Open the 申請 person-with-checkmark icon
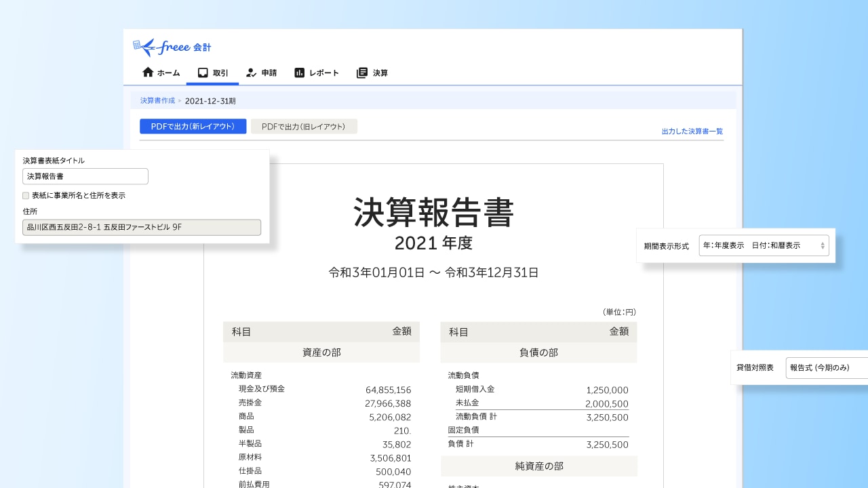Image resolution: width=868 pixels, height=488 pixels. [x=252, y=72]
